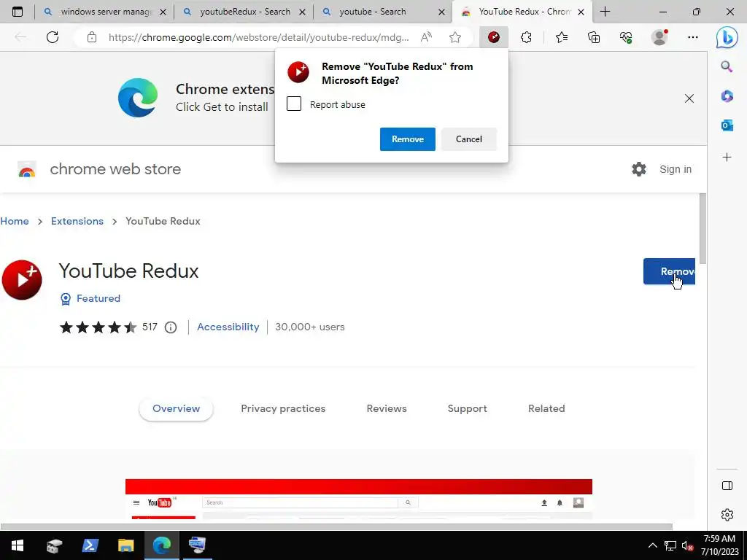
Task: Open the Accessibility category link
Action: click(x=228, y=327)
